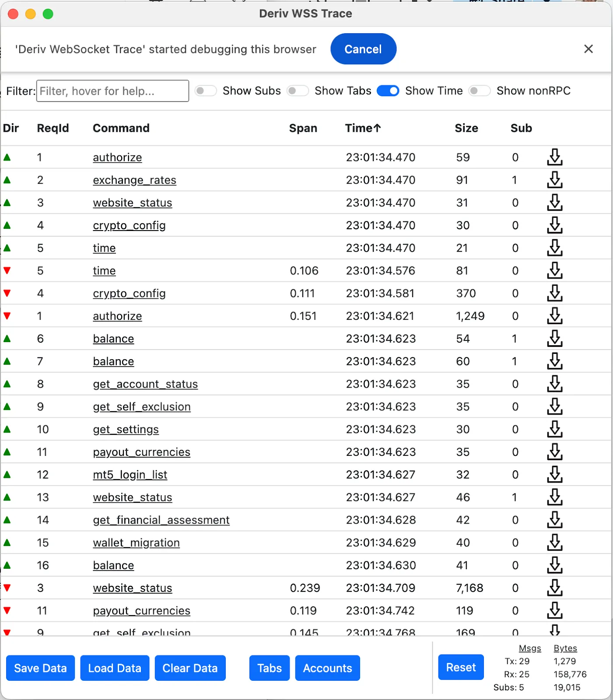Open the get_account_status command link

(145, 384)
